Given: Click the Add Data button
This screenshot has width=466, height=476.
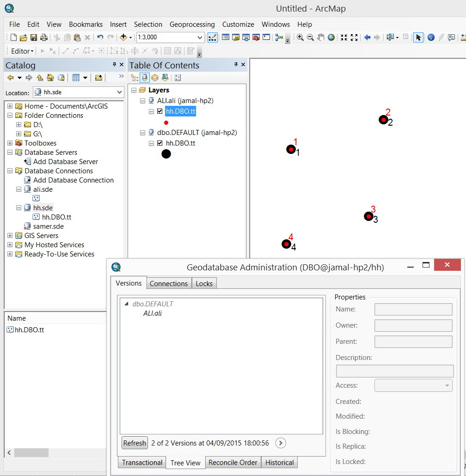Looking at the screenshot, I should tap(123, 37).
